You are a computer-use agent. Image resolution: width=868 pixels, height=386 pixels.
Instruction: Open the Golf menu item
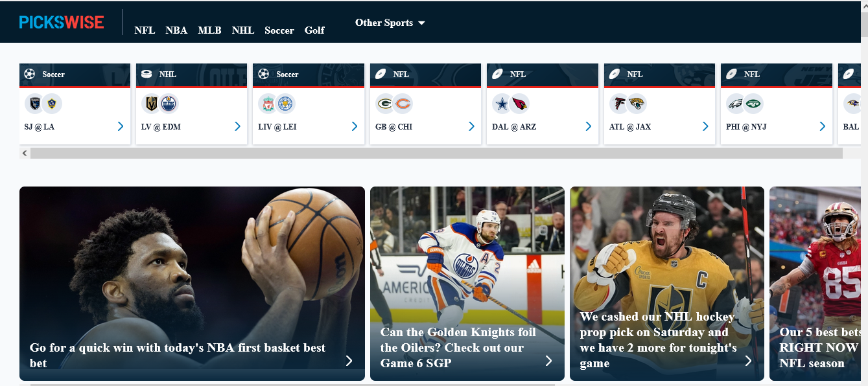314,30
